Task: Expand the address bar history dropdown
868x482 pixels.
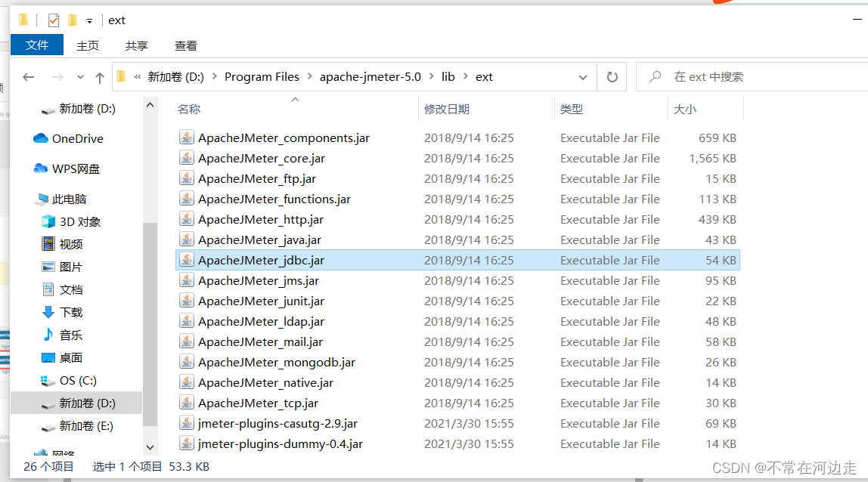Action: 582,77
